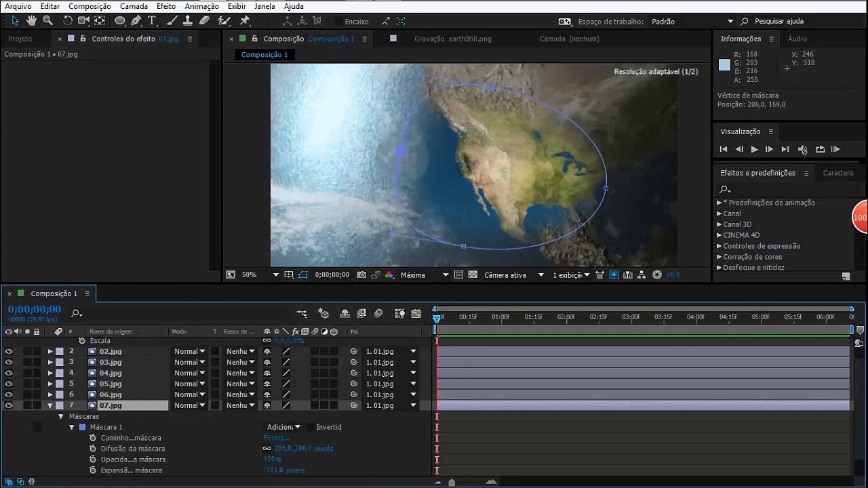Reset exposure icon in viewer
This screenshot has height=488, width=868.
pyautogui.click(x=657, y=275)
